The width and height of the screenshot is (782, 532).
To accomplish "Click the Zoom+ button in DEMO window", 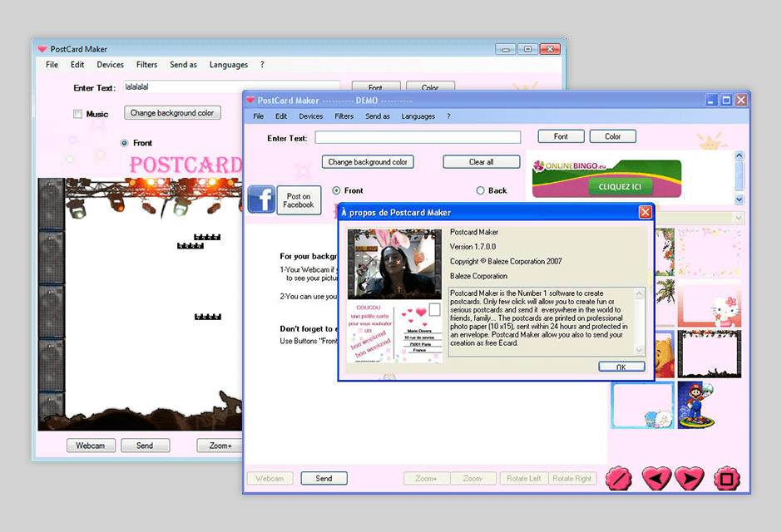I will [426, 478].
